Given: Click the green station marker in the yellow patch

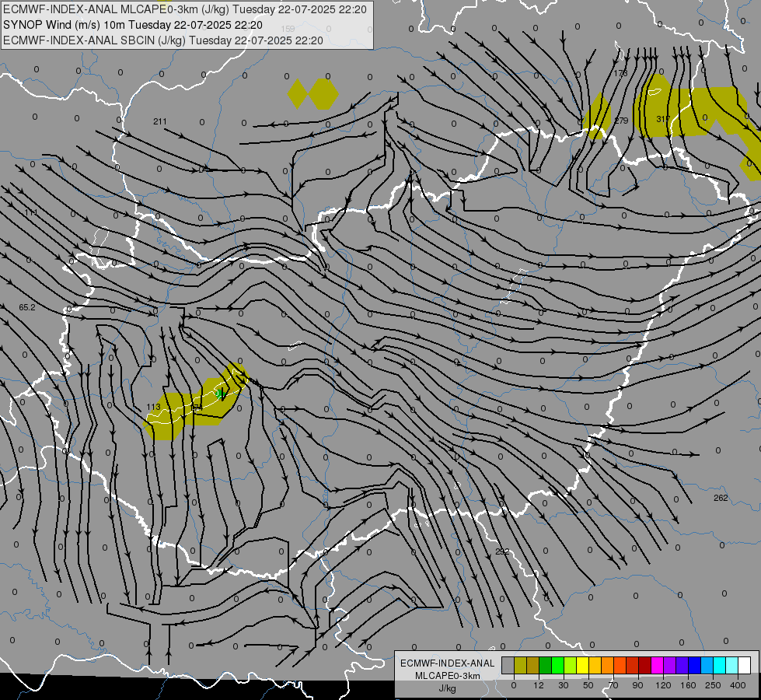Looking at the screenshot, I should (x=220, y=394).
